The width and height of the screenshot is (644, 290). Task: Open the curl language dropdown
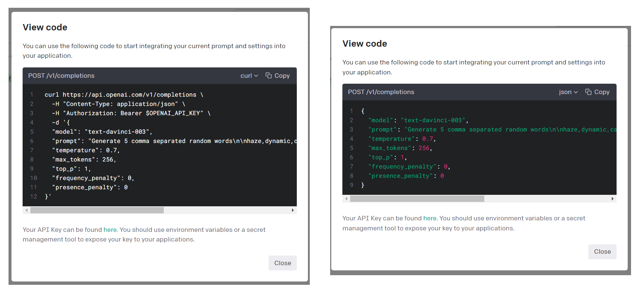pos(249,76)
